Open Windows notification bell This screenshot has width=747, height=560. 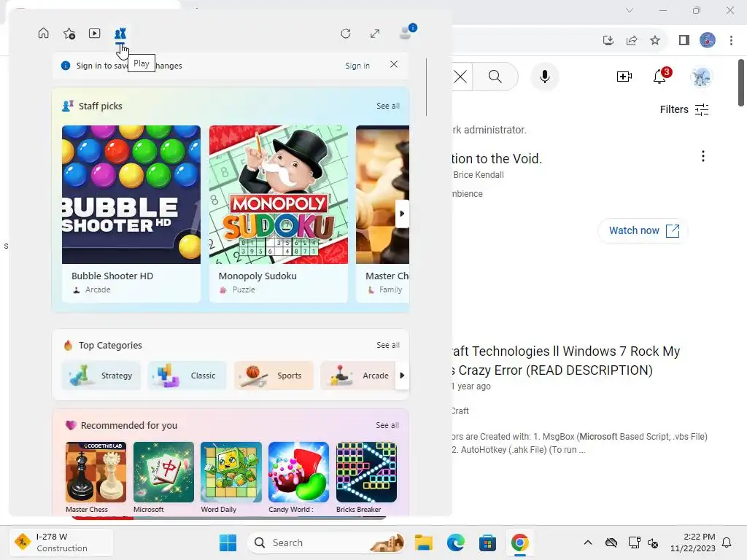click(727, 542)
